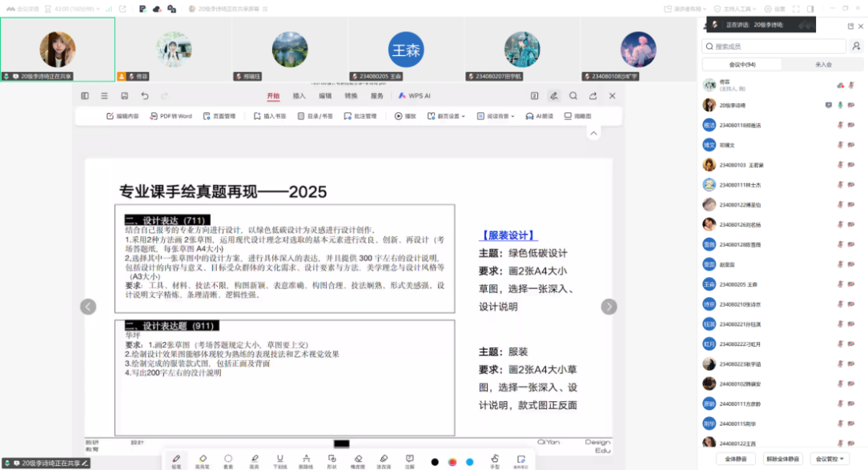Select the 形状 shape tool

(332, 460)
